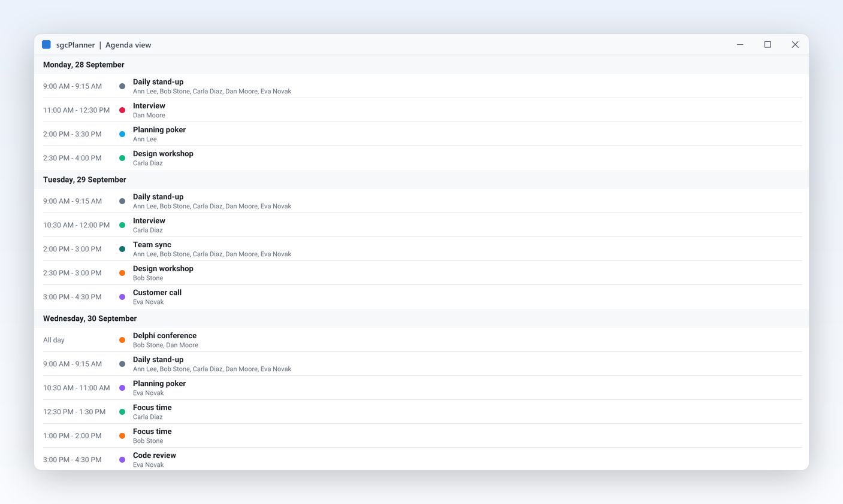The width and height of the screenshot is (843, 504).
Task: Click the orange dot beside Tuesday's Design workshop
Action: pyautogui.click(x=122, y=273)
